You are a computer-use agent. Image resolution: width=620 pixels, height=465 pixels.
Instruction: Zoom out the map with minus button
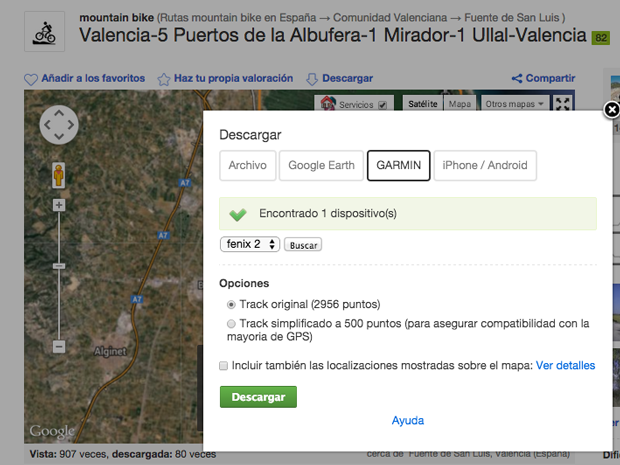pyautogui.click(x=59, y=347)
